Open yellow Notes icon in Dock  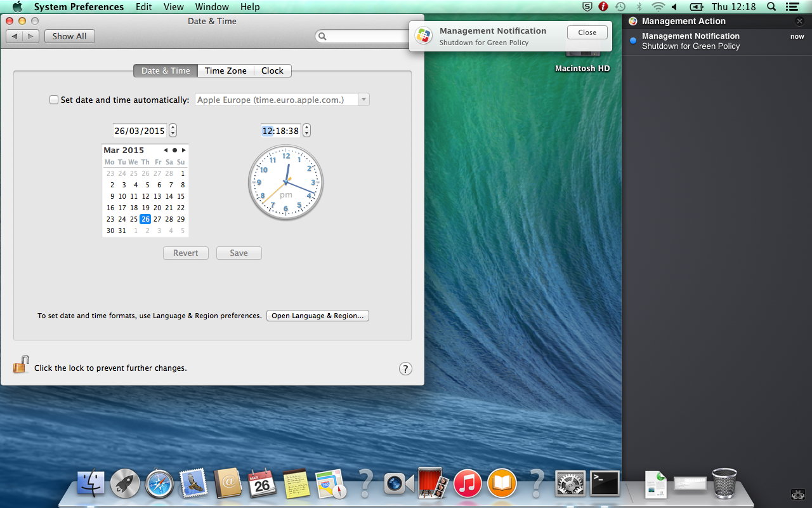pos(296,485)
